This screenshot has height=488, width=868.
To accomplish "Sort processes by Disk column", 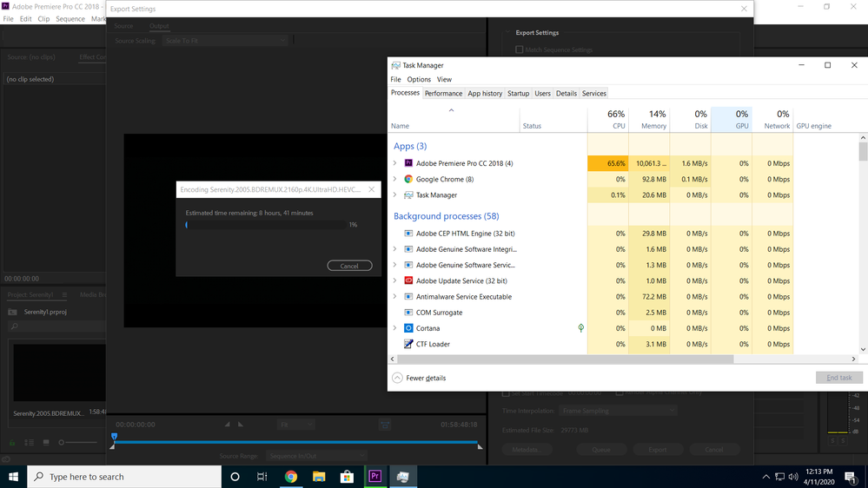I will 690,119.
